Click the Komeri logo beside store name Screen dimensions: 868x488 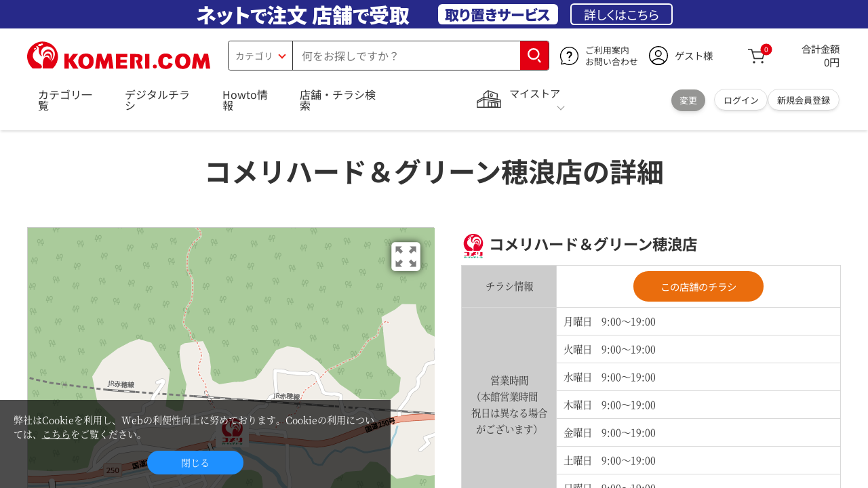coord(473,245)
